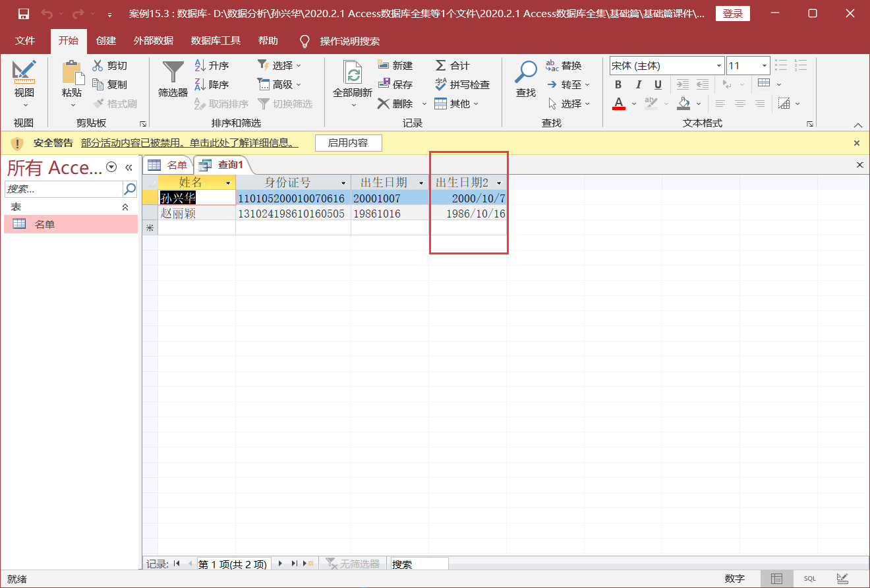
Task: Select 查询1 document tab
Action: [222, 165]
